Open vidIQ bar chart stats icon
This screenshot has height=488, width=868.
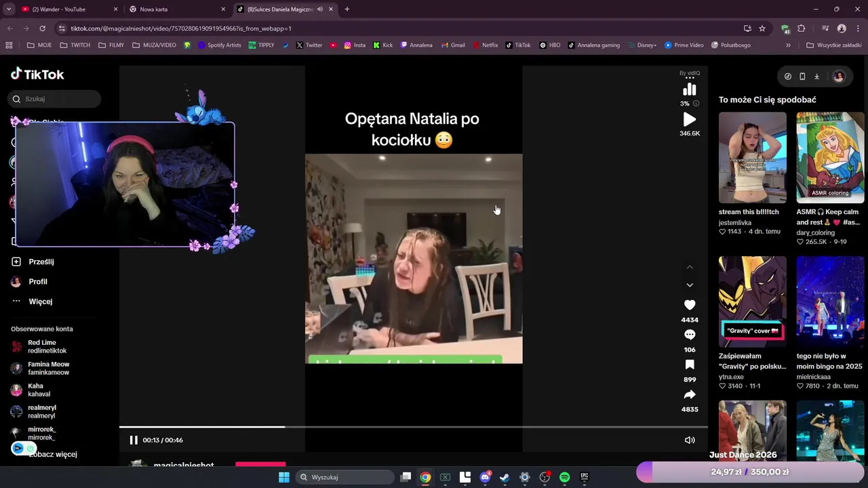coord(690,89)
